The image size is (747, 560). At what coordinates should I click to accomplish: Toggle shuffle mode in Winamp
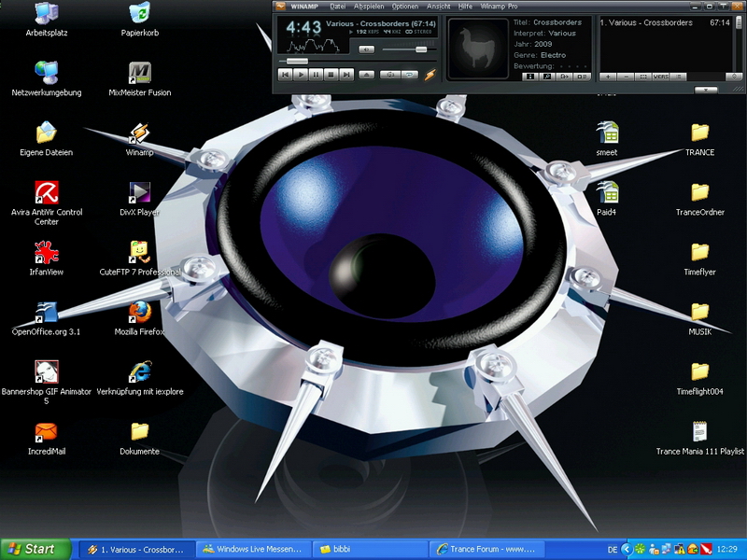click(x=390, y=74)
